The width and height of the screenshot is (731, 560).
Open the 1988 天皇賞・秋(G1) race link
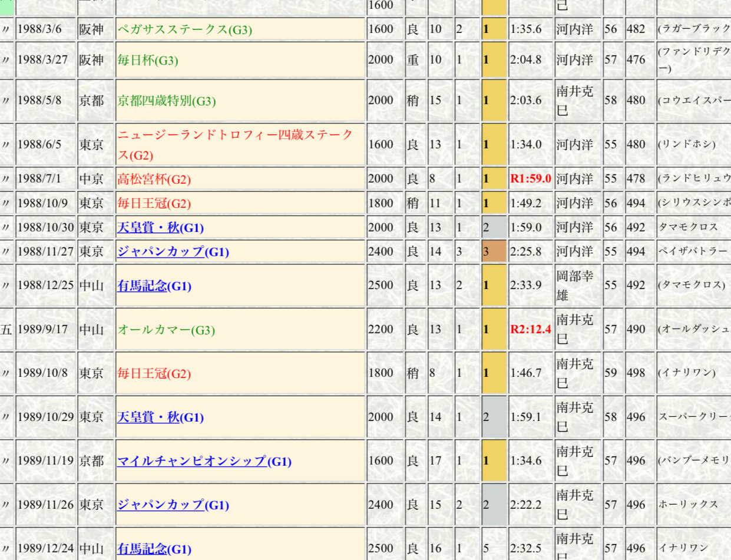click(160, 227)
